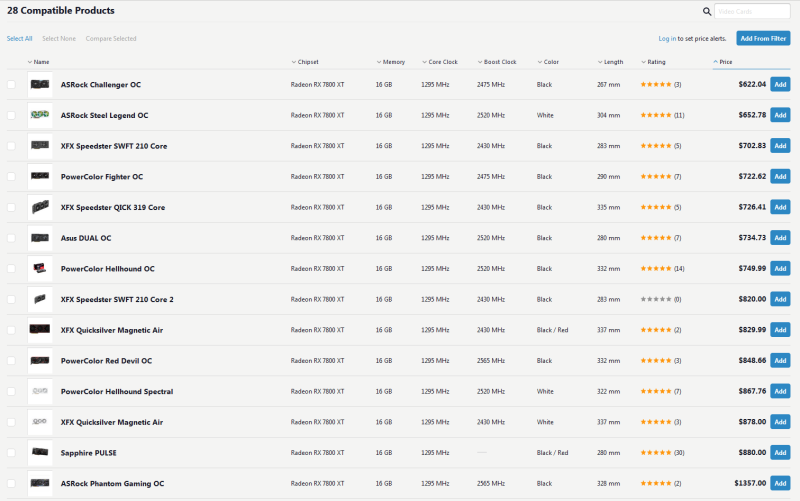This screenshot has height=501, width=800.
Task: Add ASRock Phantom Gaming OC to build
Action: 780,483
